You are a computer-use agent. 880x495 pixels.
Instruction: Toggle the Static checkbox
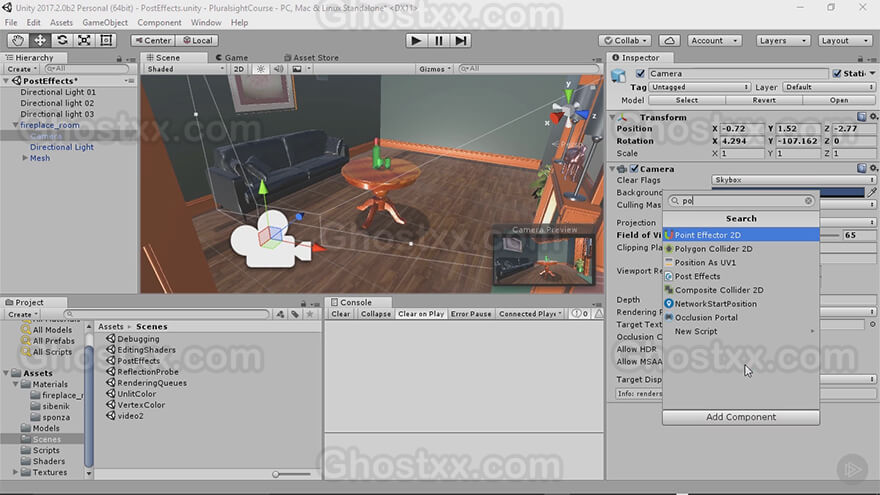[837, 73]
